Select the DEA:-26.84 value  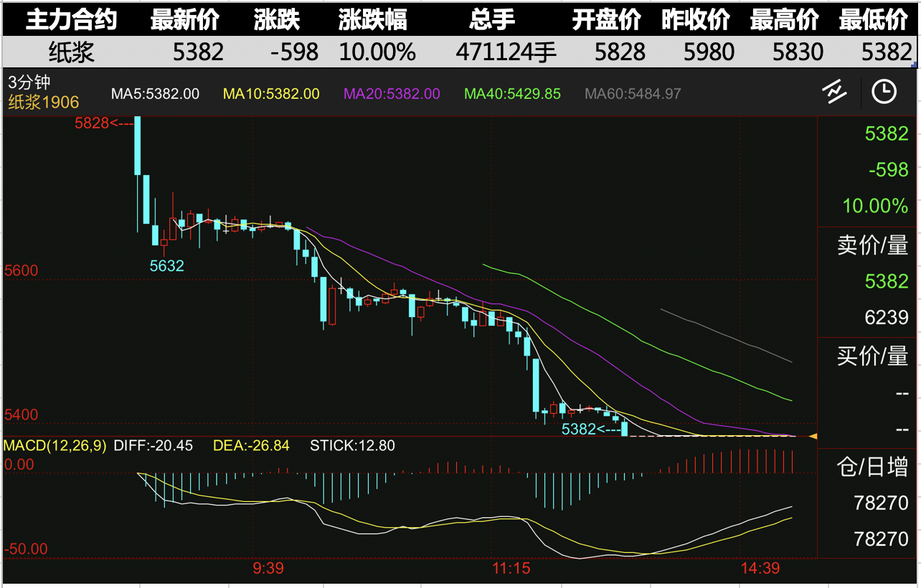click(251, 445)
